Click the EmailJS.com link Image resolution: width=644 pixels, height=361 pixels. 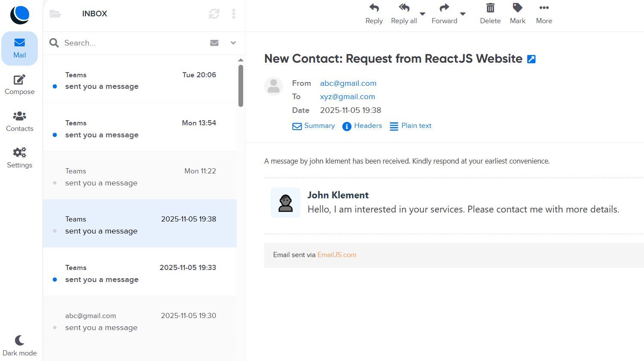(337, 255)
